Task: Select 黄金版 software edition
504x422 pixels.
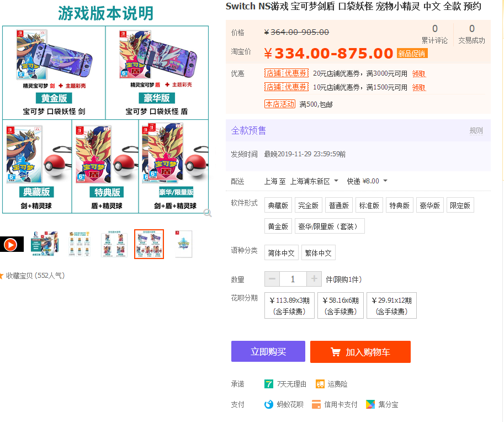Action: pos(278,226)
